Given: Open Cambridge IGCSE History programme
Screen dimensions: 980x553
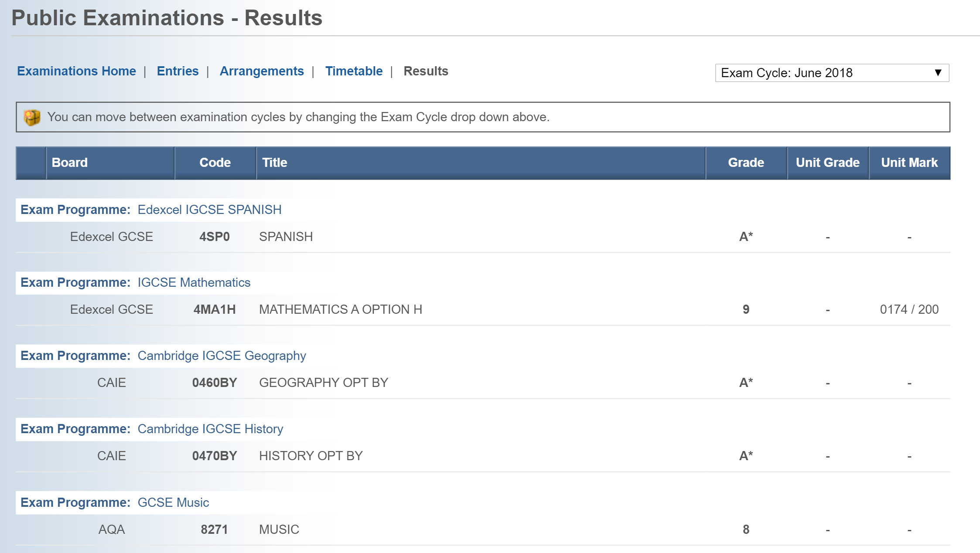Looking at the screenshot, I should tap(210, 429).
